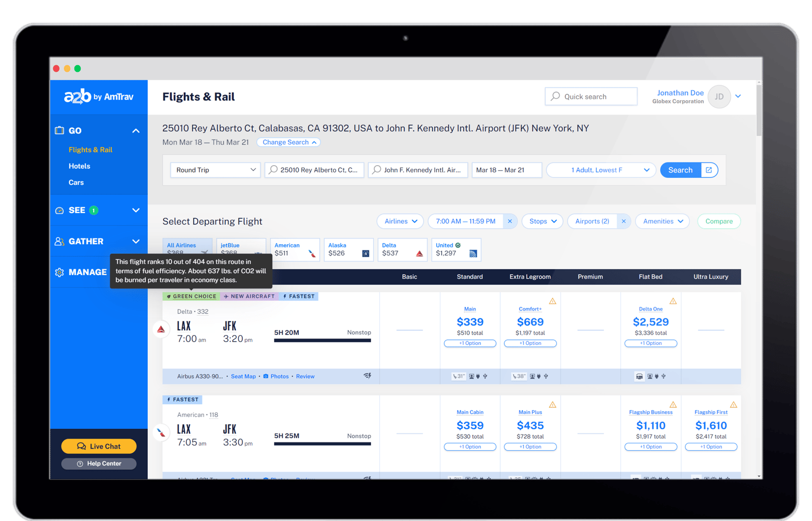Open the Seat Map for the Delta flight
The image size is (812, 521).
[x=243, y=376]
